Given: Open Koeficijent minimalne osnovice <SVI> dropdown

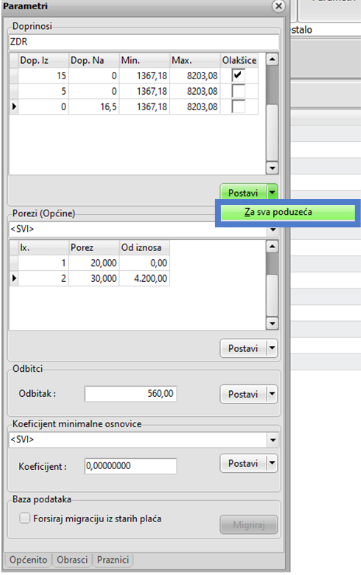Looking at the screenshot, I should coord(273,440).
